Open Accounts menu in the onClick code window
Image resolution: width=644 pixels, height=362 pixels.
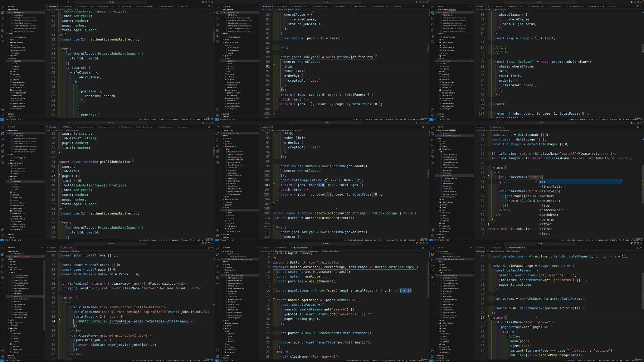pos(432,351)
